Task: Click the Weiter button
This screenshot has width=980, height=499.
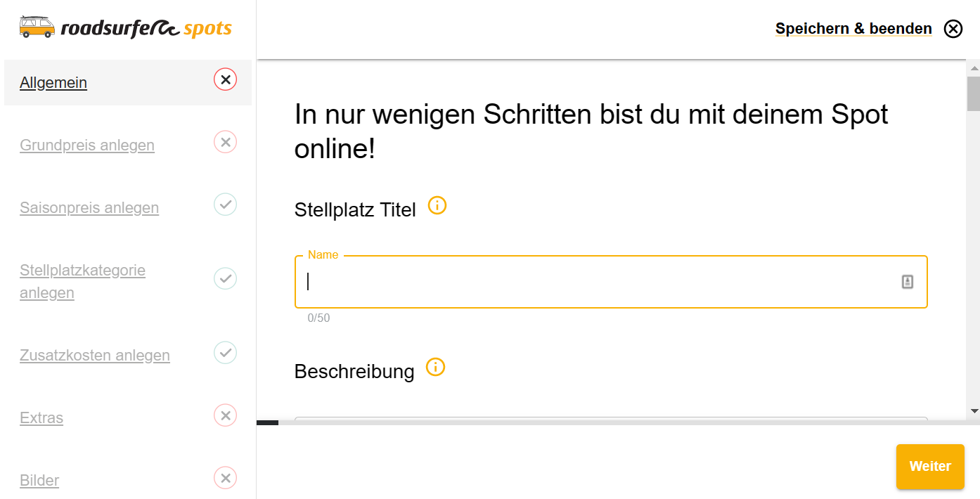Action: 930,466
